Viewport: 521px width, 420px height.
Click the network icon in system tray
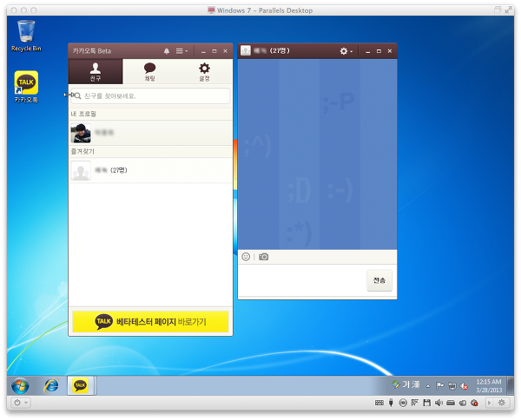[x=452, y=385]
